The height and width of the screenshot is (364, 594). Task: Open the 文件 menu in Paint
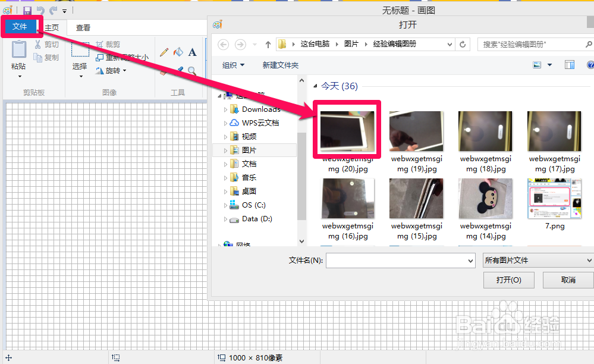click(20, 26)
